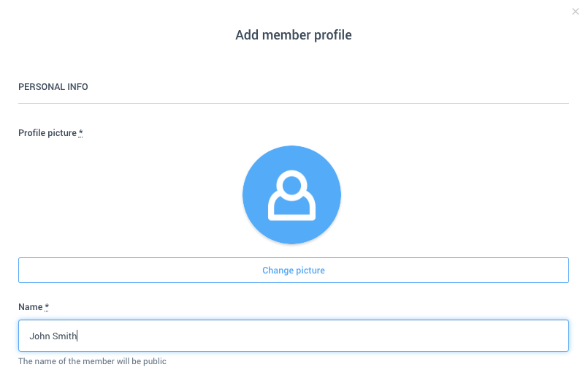
Task: Open the Change picture button
Action: pyautogui.click(x=294, y=270)
